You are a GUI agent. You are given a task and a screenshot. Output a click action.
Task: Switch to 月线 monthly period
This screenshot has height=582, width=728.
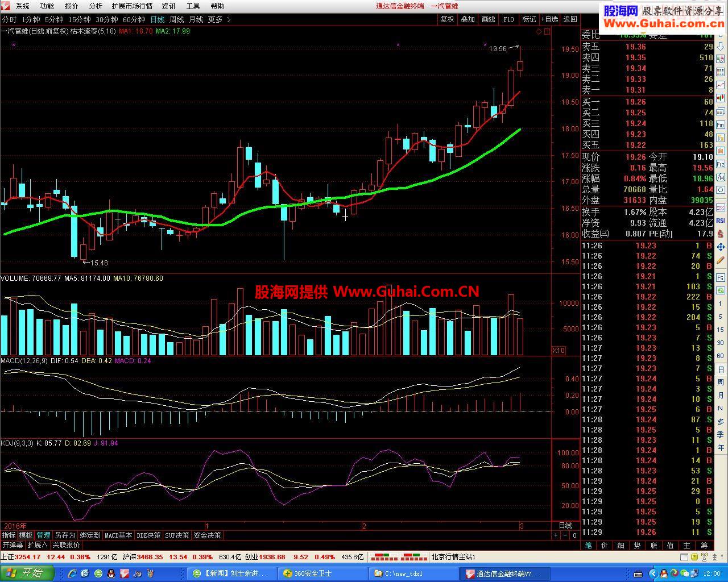coord(196,19)
